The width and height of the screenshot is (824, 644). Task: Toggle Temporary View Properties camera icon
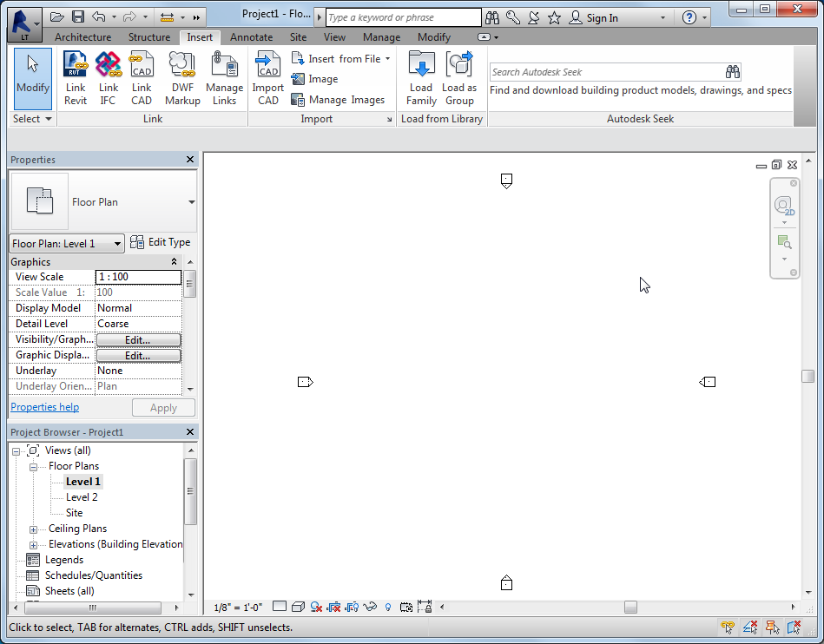point(406,608)
